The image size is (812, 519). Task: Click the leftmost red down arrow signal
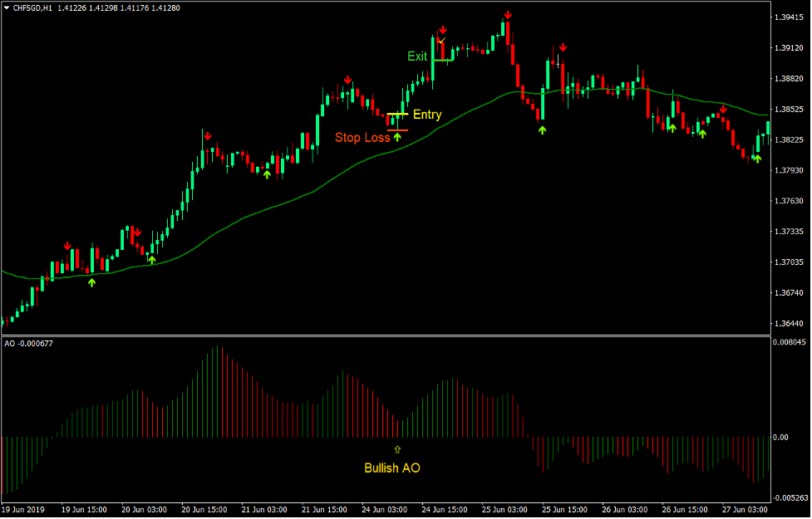coord(68,246)
